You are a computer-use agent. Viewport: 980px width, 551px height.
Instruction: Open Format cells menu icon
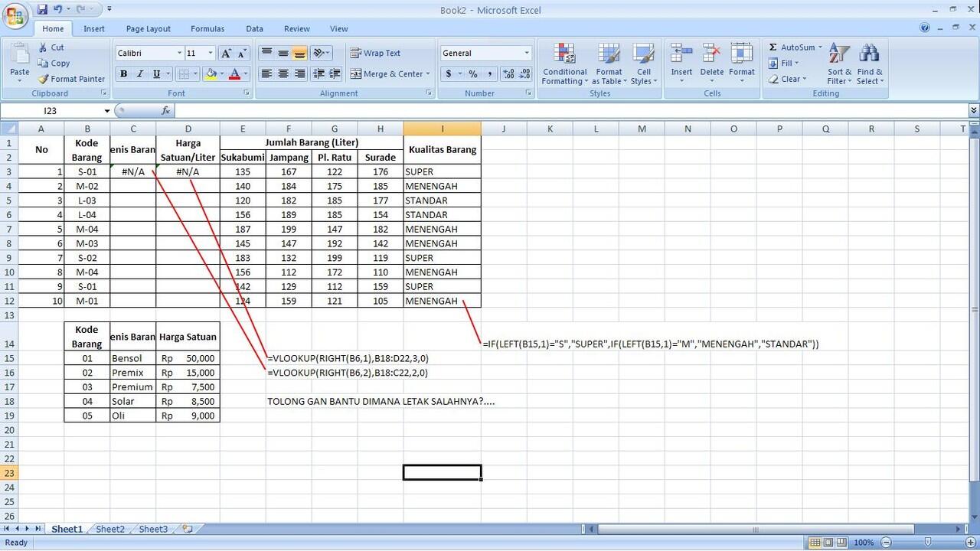(741, 54)
